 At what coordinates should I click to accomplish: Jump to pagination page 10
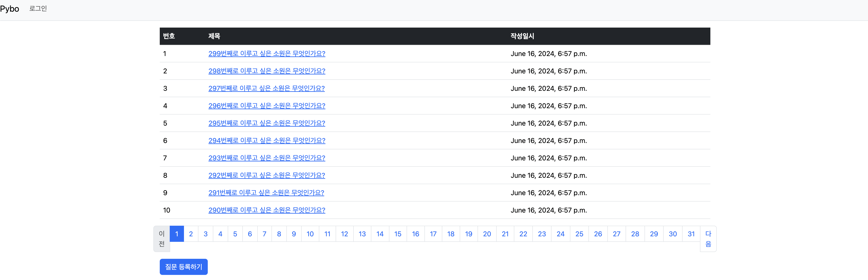click(310, 234)
